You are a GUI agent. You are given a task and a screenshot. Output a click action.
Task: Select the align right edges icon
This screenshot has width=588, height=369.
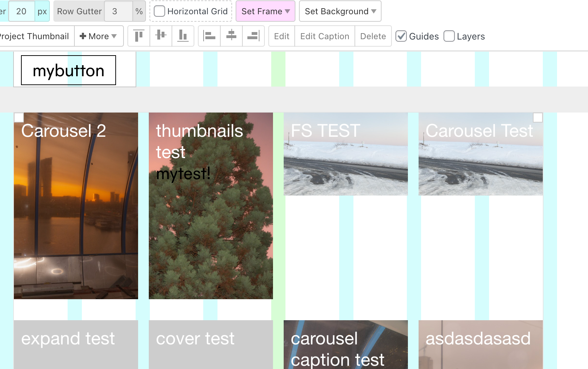[253, 36]
